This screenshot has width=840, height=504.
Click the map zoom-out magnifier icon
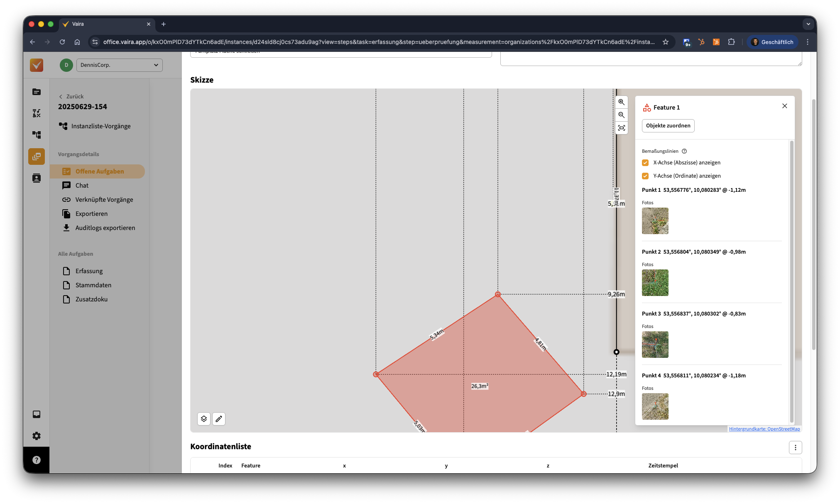[x=621, y=115]
